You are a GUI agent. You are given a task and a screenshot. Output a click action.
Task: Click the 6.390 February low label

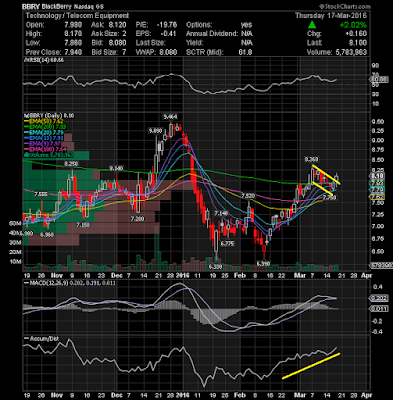click(263, 264)
